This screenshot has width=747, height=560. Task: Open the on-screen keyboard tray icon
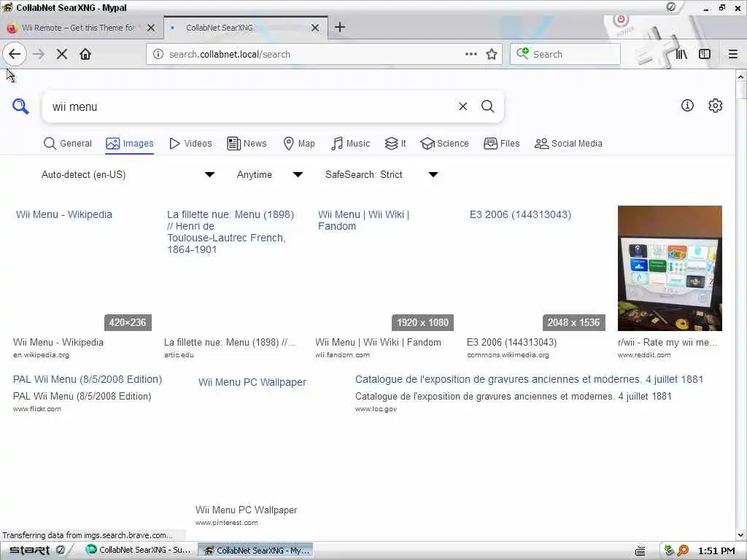click(x=640, y=551)
